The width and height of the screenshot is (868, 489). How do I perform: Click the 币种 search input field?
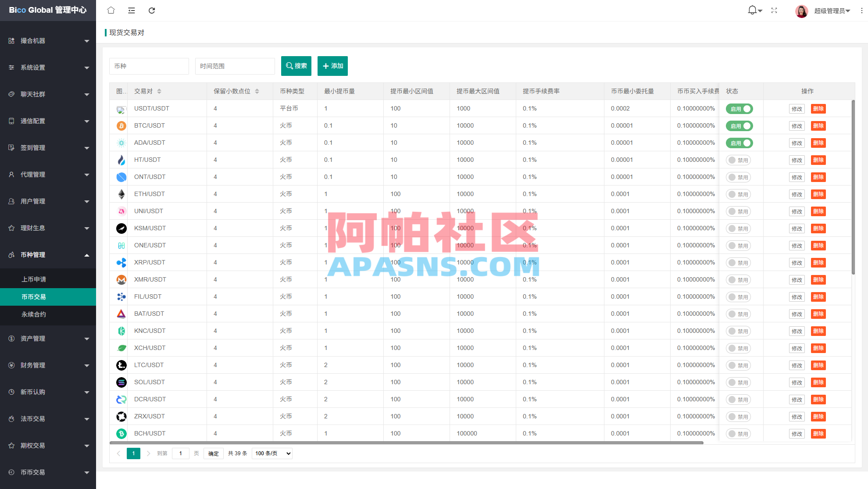(x=149, y=66)
